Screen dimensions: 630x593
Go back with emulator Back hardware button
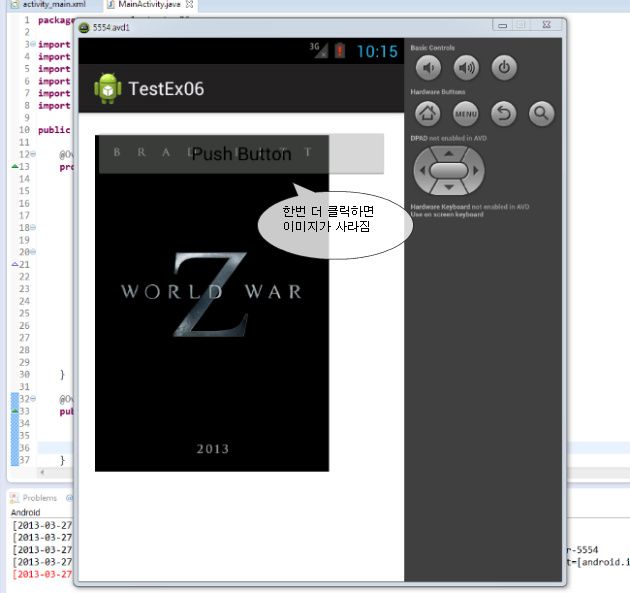[x=503, y=114]
